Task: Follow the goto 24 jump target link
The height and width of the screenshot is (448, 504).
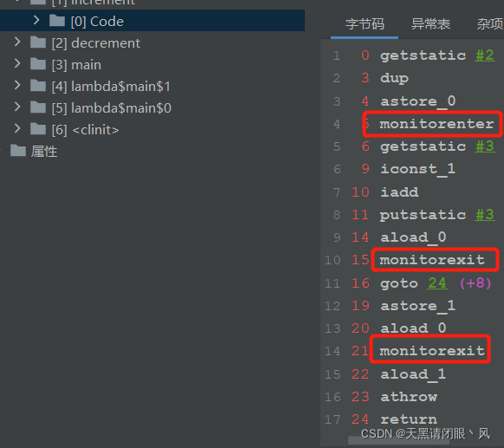Action: tap(436, 283)
